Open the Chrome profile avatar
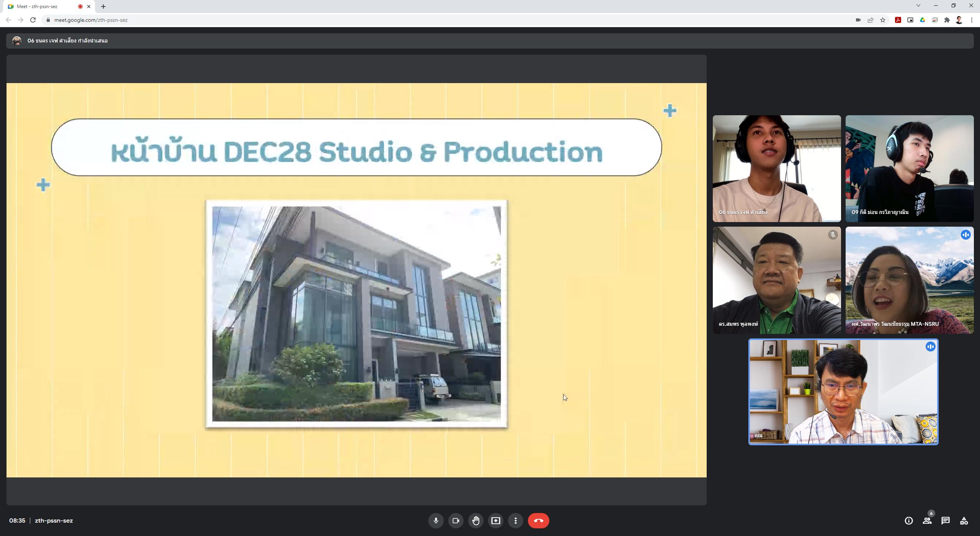 click(959, 20)
